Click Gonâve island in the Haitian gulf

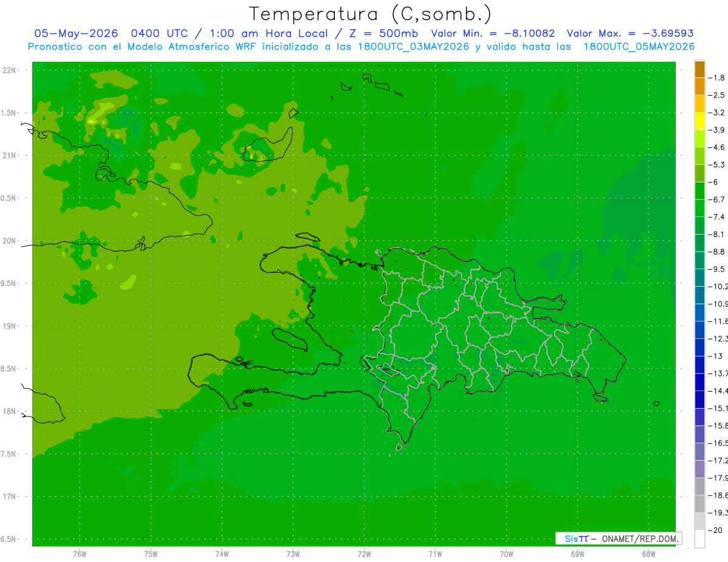[x=290, y=339]
